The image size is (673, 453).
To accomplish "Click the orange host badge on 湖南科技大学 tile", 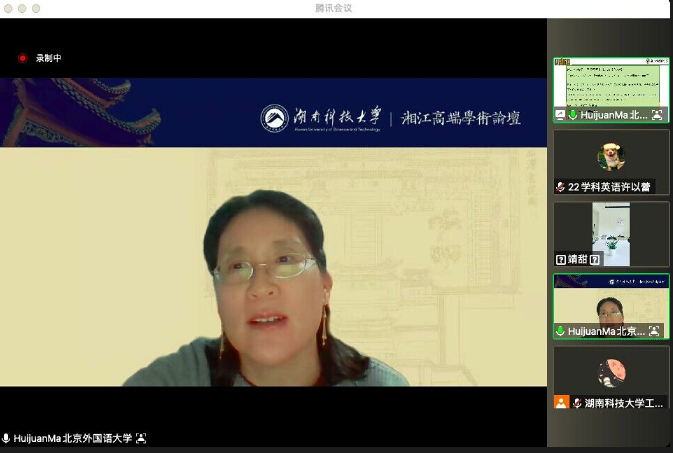I will pyautogui.click(x=561, y=403).
